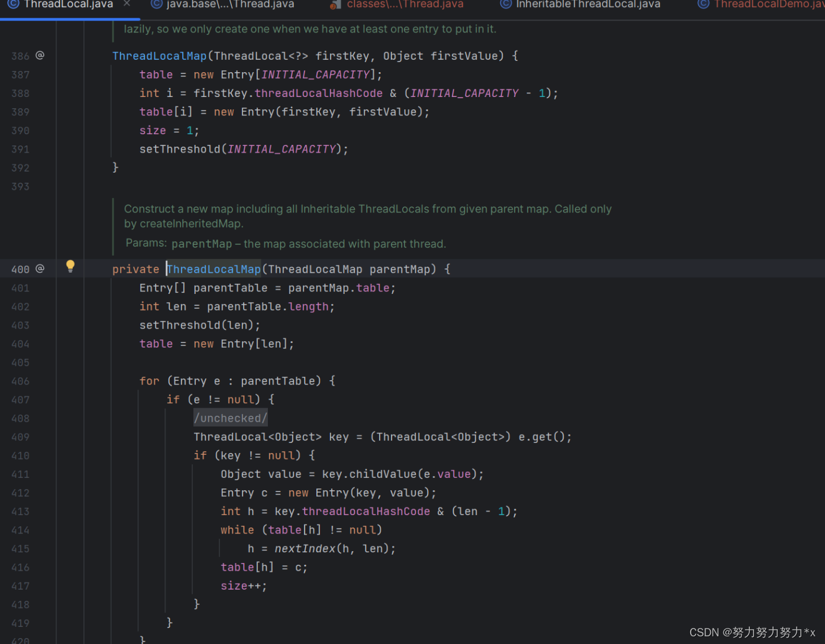Click the e != null condition
The width and height of the screenshot is (825, 644).
[x=224, y=400]
